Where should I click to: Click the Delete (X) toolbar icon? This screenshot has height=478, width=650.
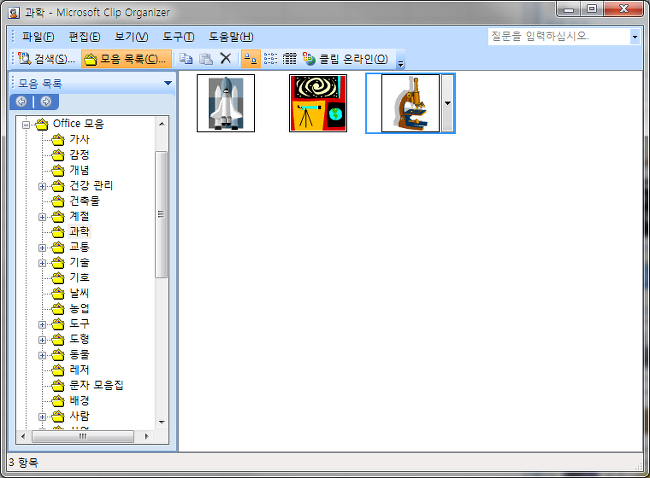[x=226, y=58]
